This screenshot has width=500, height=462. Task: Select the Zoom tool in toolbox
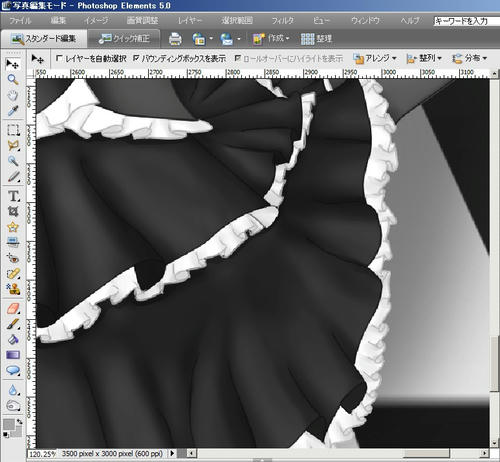[13, 79]
